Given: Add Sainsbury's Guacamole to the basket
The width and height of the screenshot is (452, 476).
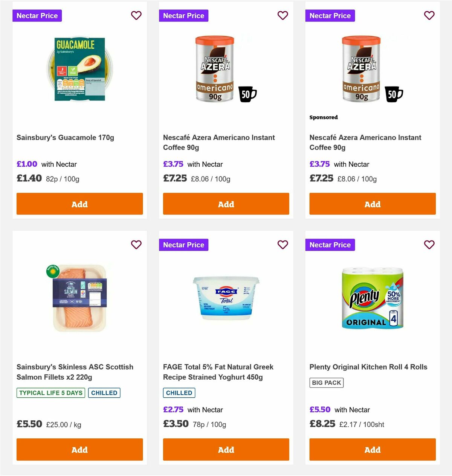Looking at the screenshot, I should coord(79,204).
